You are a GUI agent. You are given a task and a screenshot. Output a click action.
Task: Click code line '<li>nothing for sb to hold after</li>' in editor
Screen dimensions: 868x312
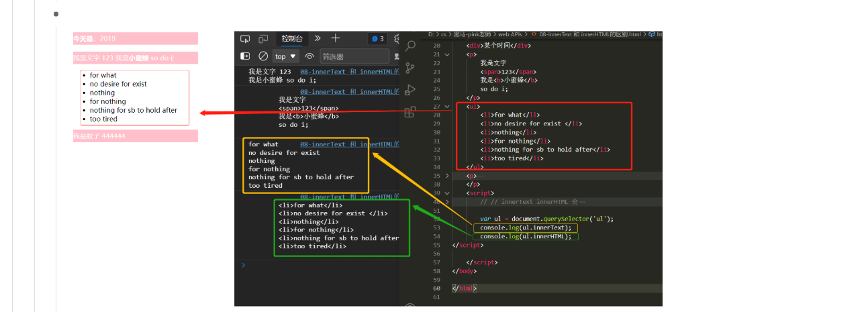point(546,150)
